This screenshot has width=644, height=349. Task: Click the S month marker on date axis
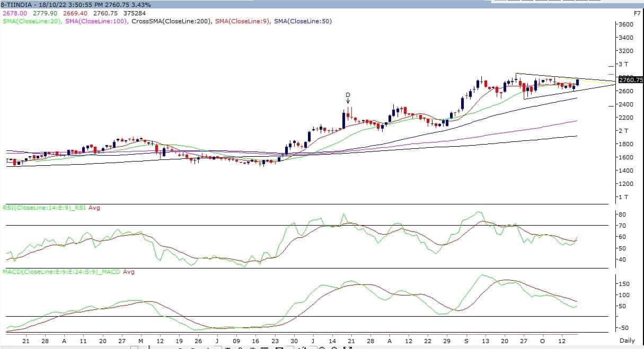tap(466, 341)
